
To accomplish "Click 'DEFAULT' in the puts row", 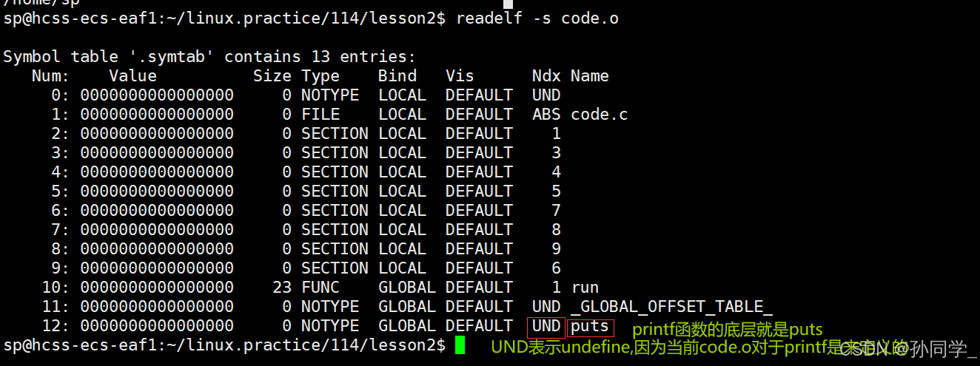I will (479, 326).
